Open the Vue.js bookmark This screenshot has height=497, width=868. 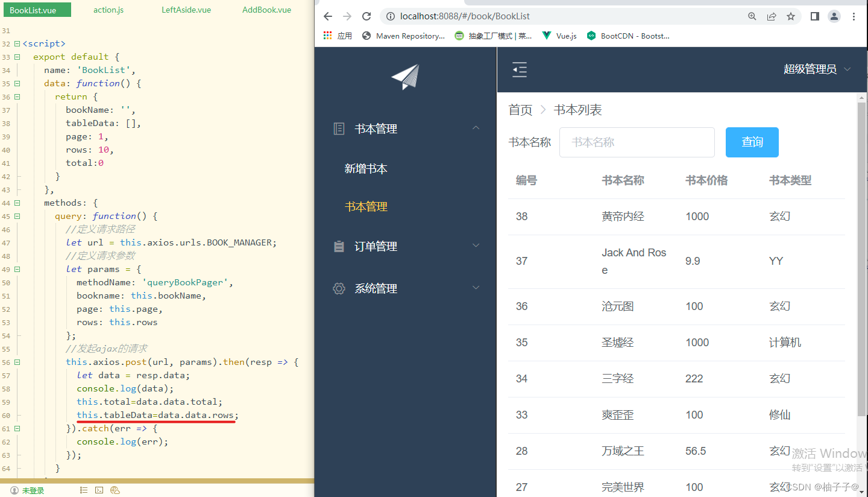[x=559, y=36]
